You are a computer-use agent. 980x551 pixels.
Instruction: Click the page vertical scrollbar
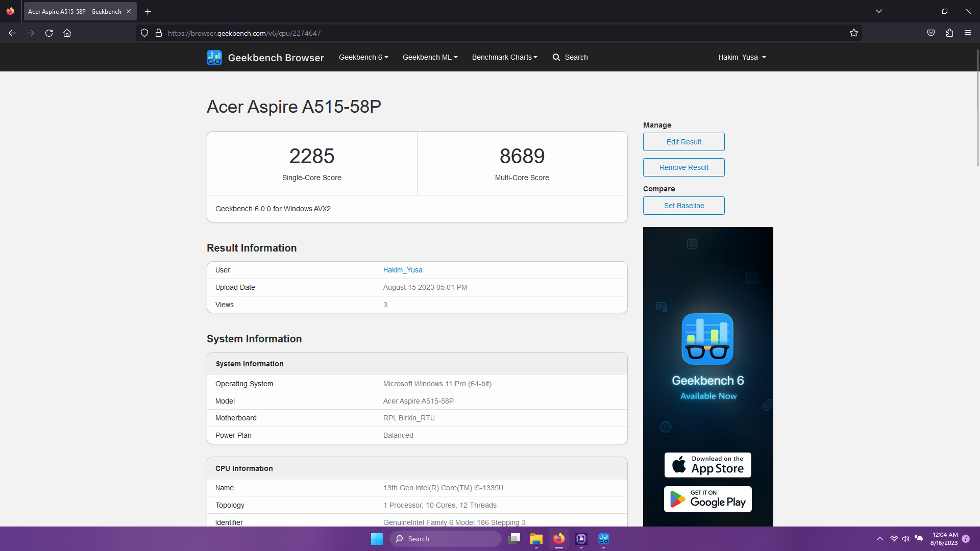pyautogui.click(x=977, y=108)
